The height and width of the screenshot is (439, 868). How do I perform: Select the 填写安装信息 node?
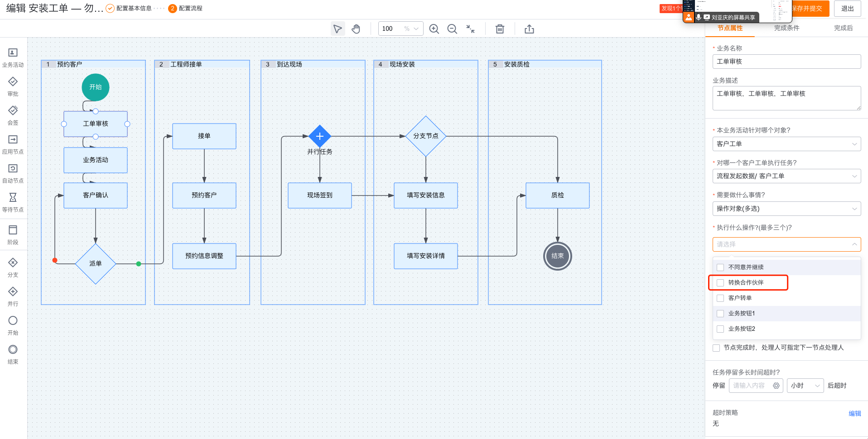(x=426, y=196)
